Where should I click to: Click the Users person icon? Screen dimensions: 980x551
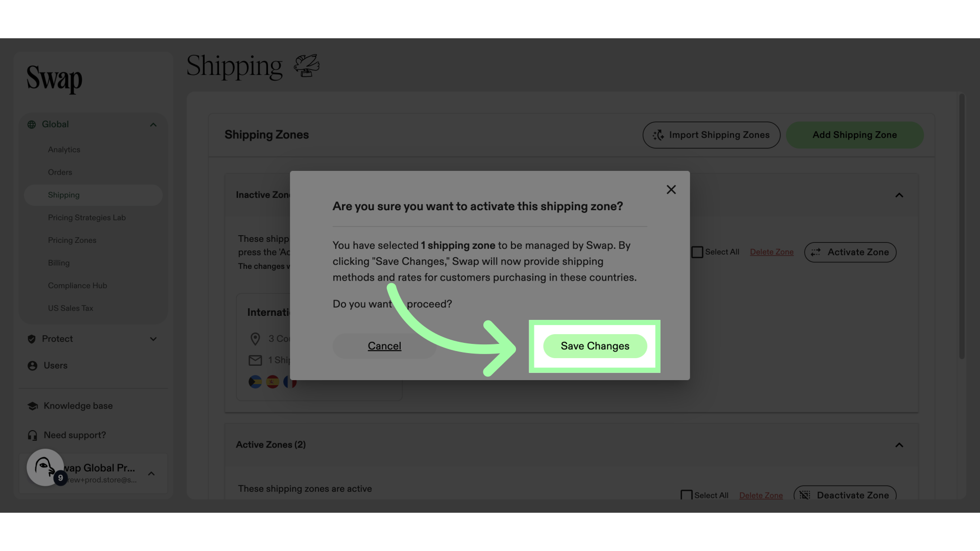point(32,366)
